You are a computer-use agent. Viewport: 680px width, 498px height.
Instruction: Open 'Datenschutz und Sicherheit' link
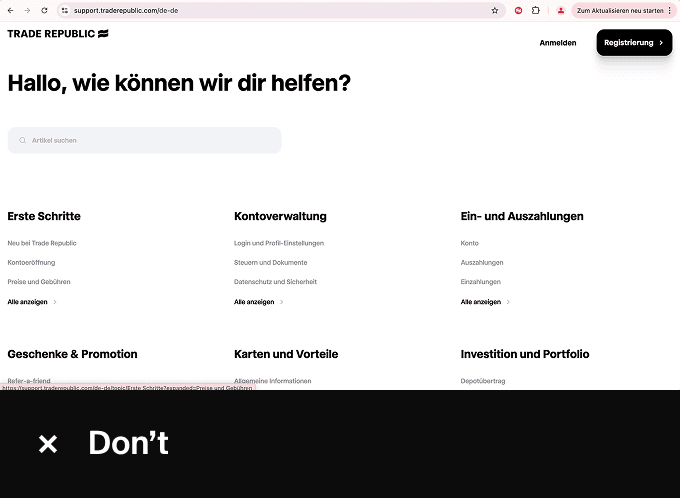click(275, 282)
